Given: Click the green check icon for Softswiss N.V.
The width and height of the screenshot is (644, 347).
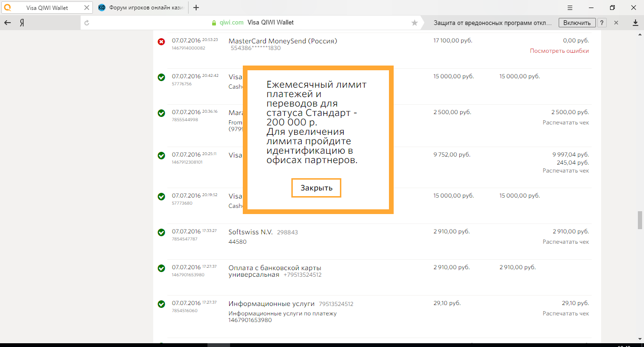Looking at the screenshot, I should coord(161,232).
